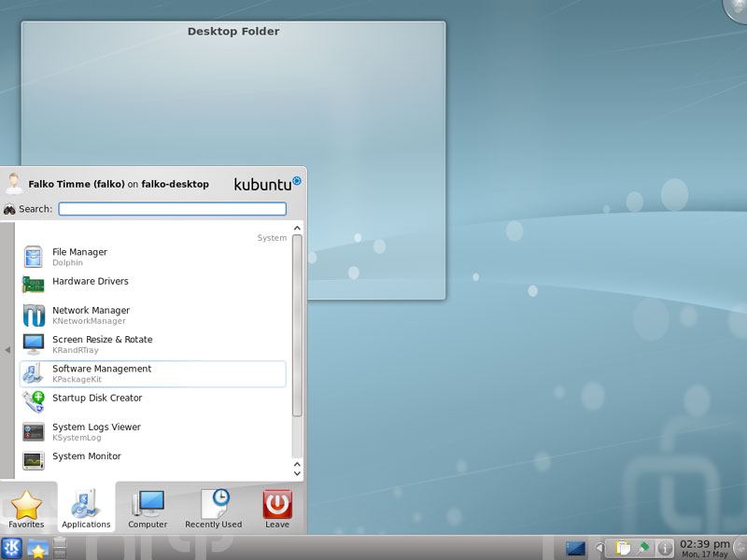Go back using the left arrow strip
This screenshot has width=747, height=560.
click(x=7, y=351)
